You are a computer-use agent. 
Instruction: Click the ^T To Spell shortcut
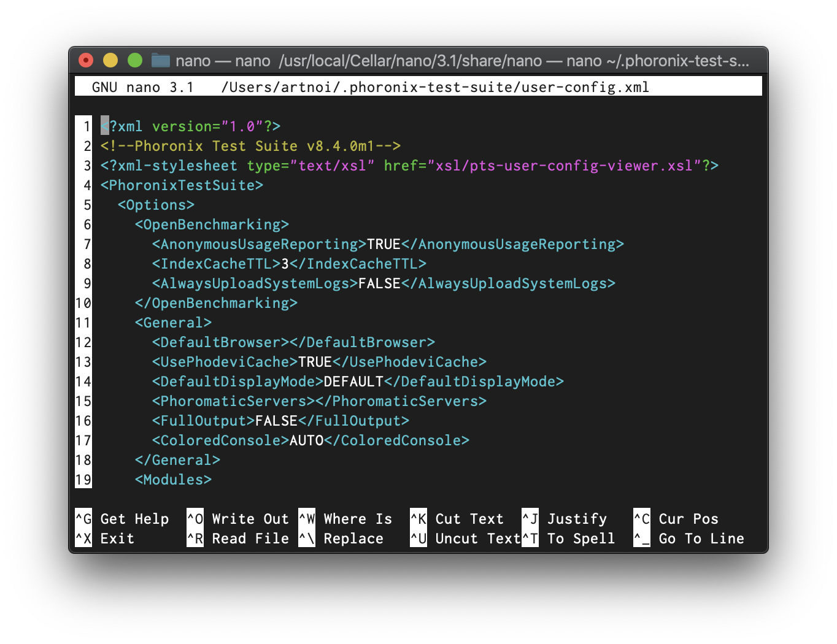click(569, 539)
